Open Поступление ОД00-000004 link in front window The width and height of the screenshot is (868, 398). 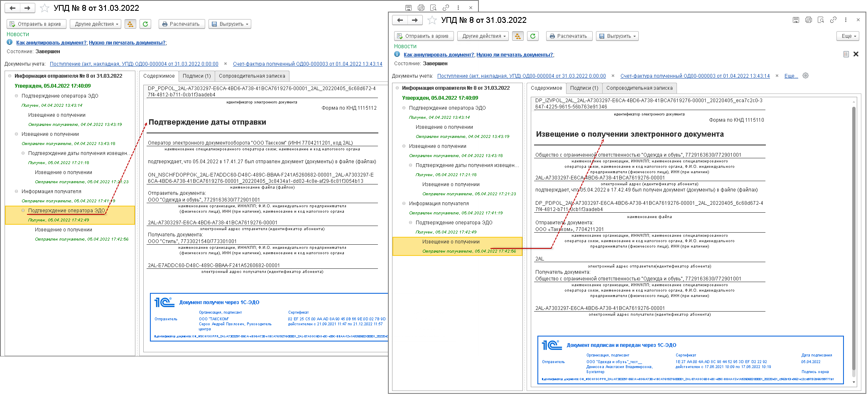[x=522, y=76]
